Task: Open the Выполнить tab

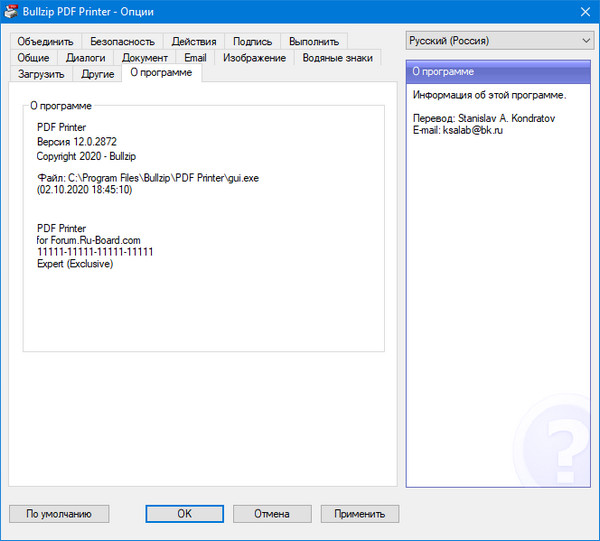Action: coord(314,42)
